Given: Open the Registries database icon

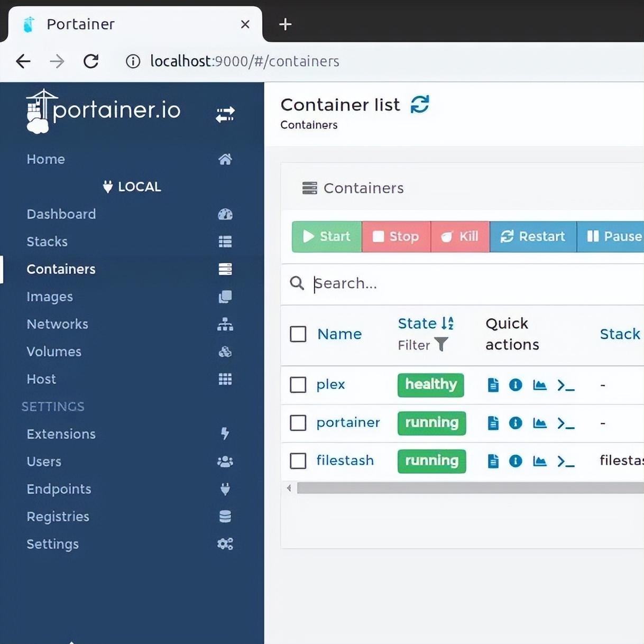Looking at the screenshot, I should click(225, 517).
